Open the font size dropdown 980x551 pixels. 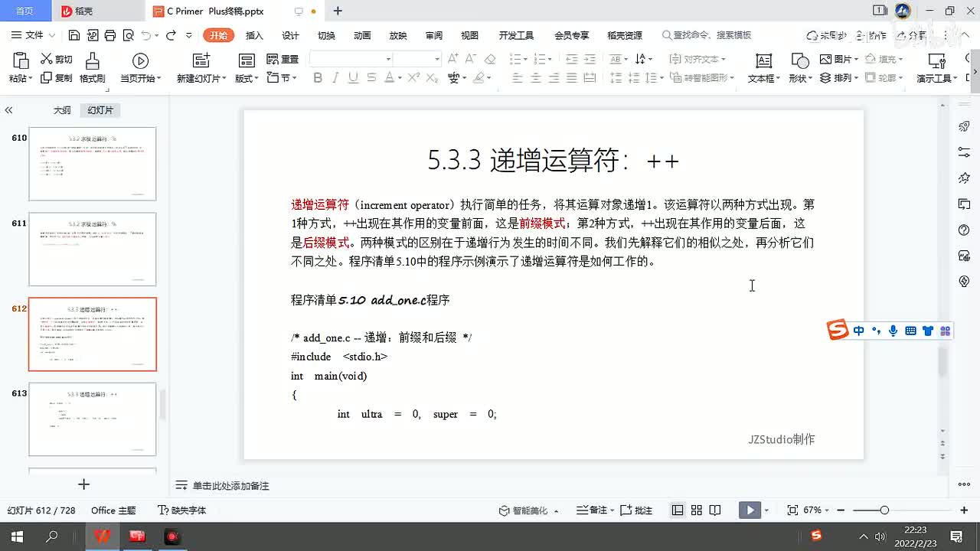click(437, 59)
